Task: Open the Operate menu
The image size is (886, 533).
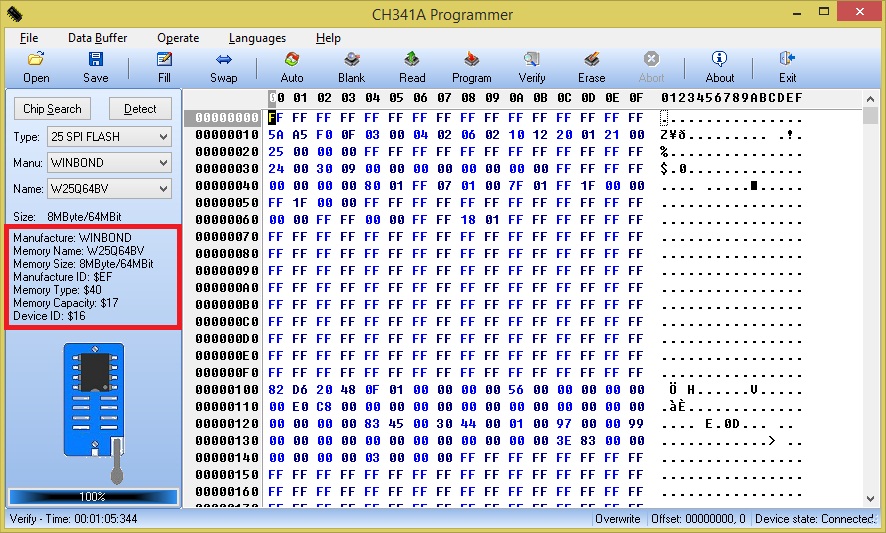Action: (178, 38)
